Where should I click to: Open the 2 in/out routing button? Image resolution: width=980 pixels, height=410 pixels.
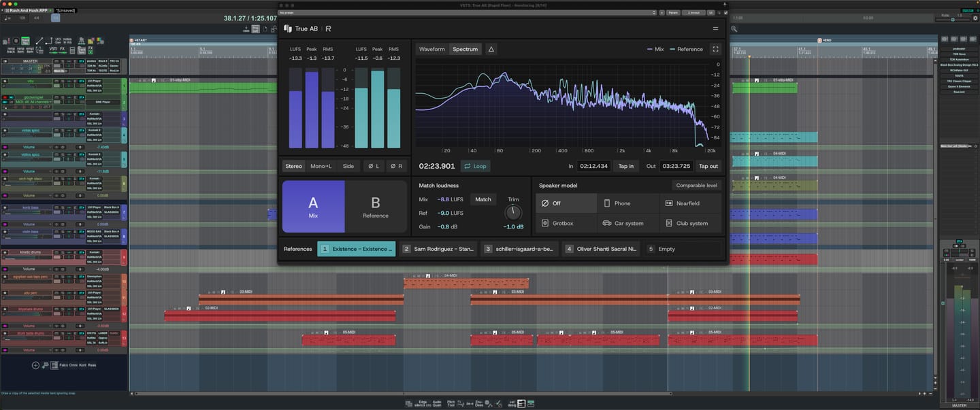click(693, 12)
